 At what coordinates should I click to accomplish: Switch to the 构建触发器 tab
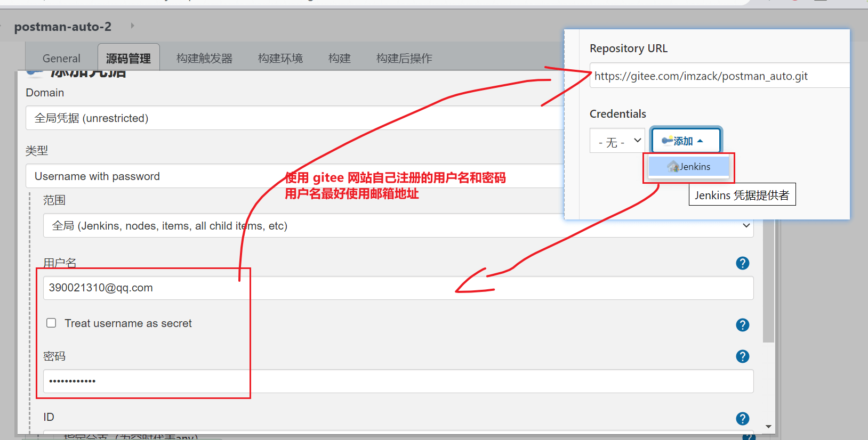[205, 58]
